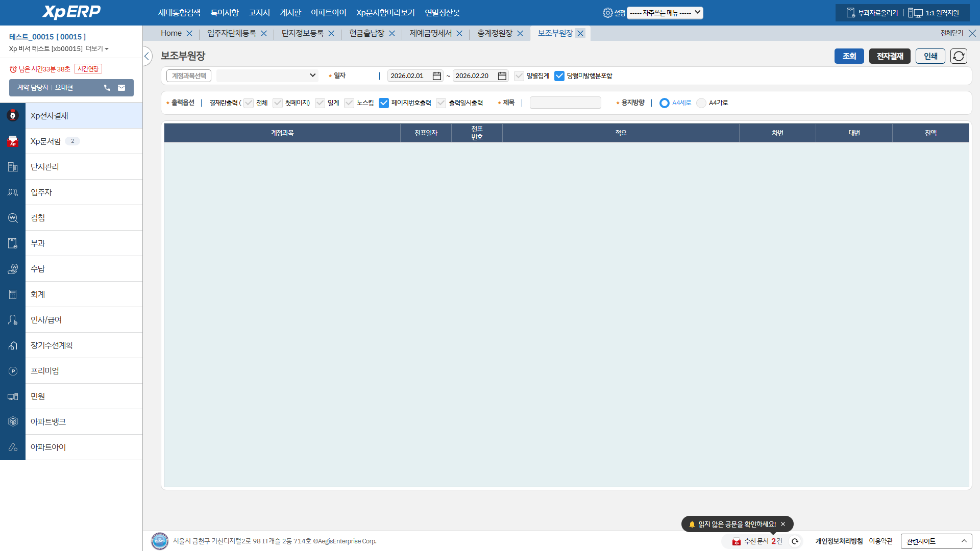
Task: Uncheck the 페이지번호출력 checkbox
Action: (384, 103)
